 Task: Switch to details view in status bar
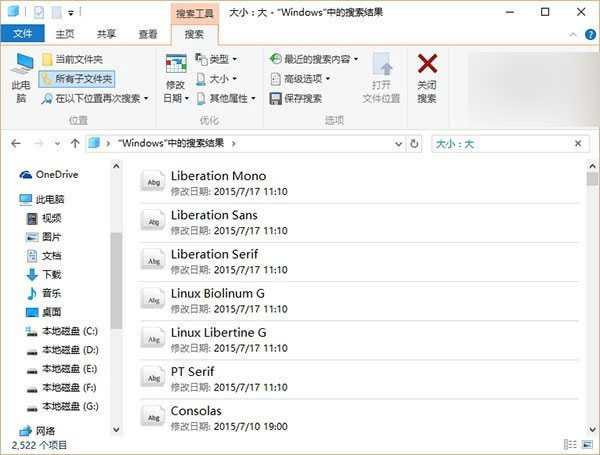pyautogui.click(x=570, y=444)
